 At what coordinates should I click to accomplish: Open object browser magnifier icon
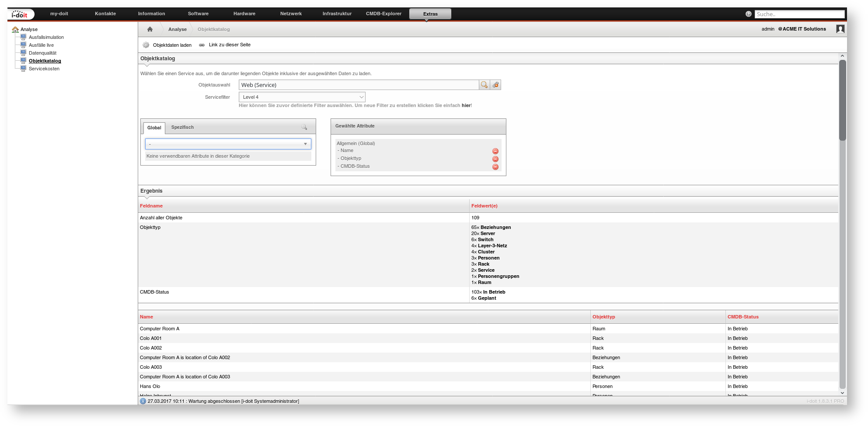tap(484, 85)
